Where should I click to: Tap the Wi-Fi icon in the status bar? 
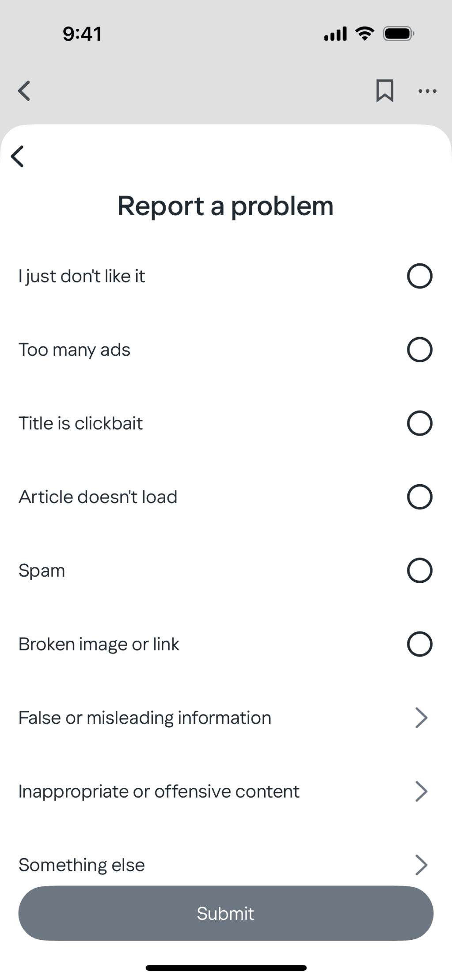[365, 34]
